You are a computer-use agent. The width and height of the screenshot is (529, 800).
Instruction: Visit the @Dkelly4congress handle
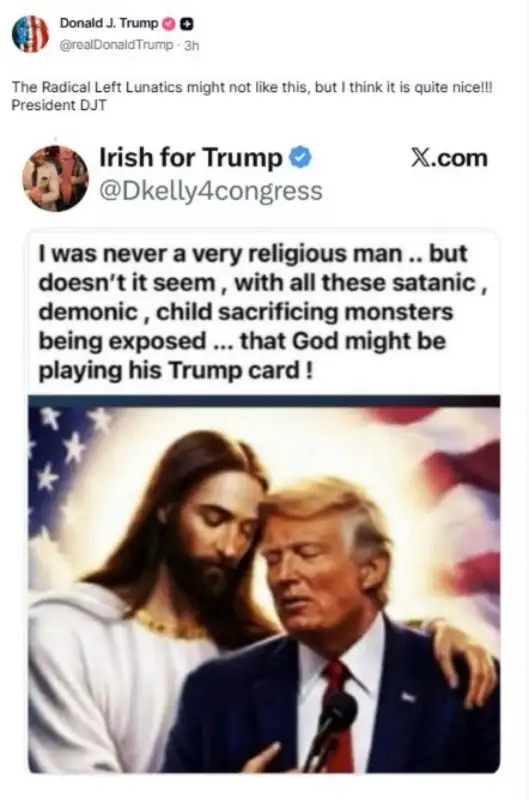(210, 191)
